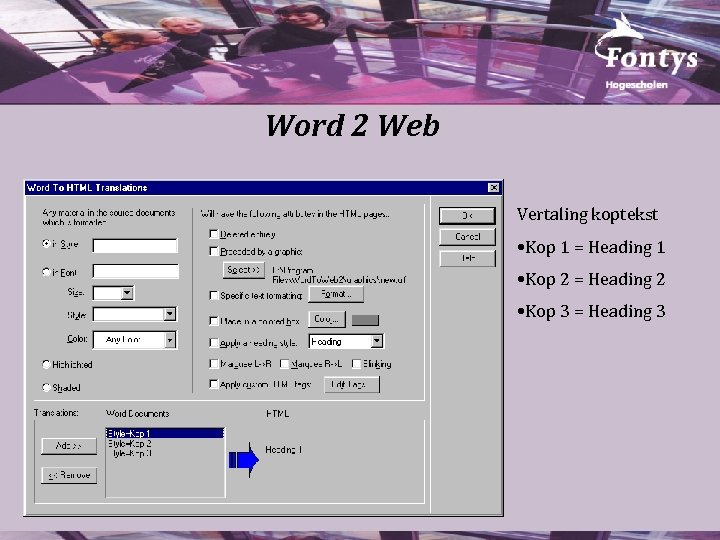Select Style=Kop 1 in translations list
720x540 pixels.
tap(165, 433)
